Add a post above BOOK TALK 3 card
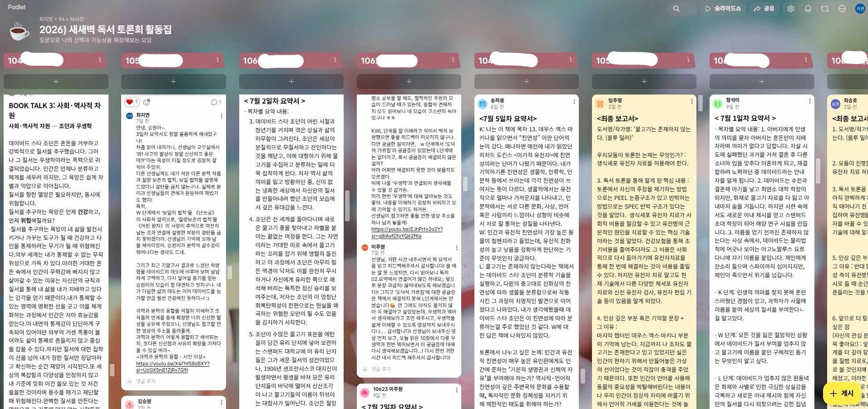Image resolution: width=868 pixels, height=409 pixels. click(x=56, y=81)
